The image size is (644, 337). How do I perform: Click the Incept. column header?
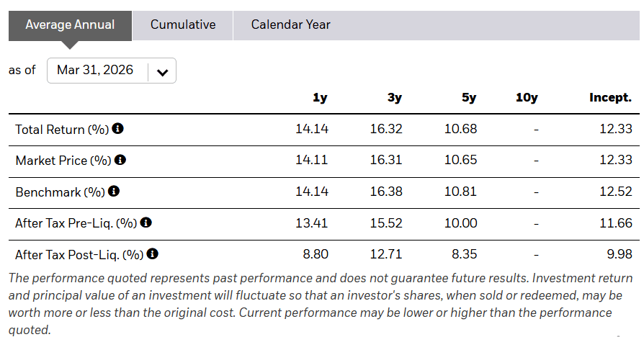(x=610, y=98)
